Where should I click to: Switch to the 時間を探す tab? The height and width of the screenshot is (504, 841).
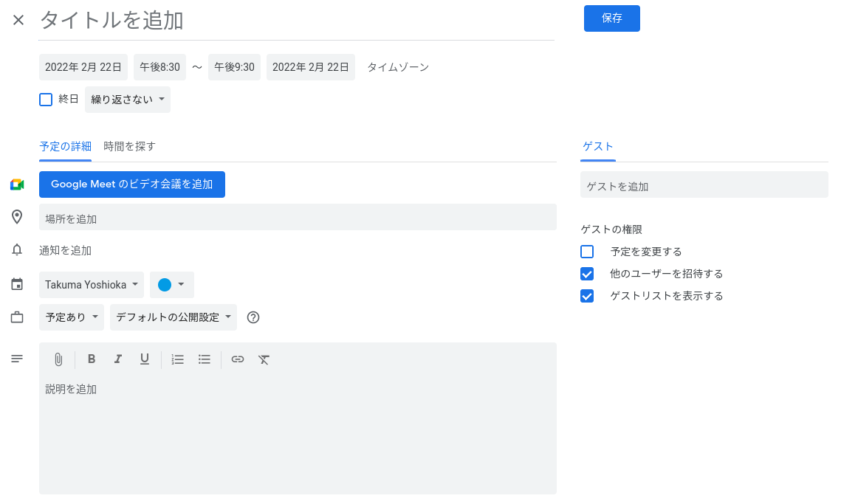130,146
